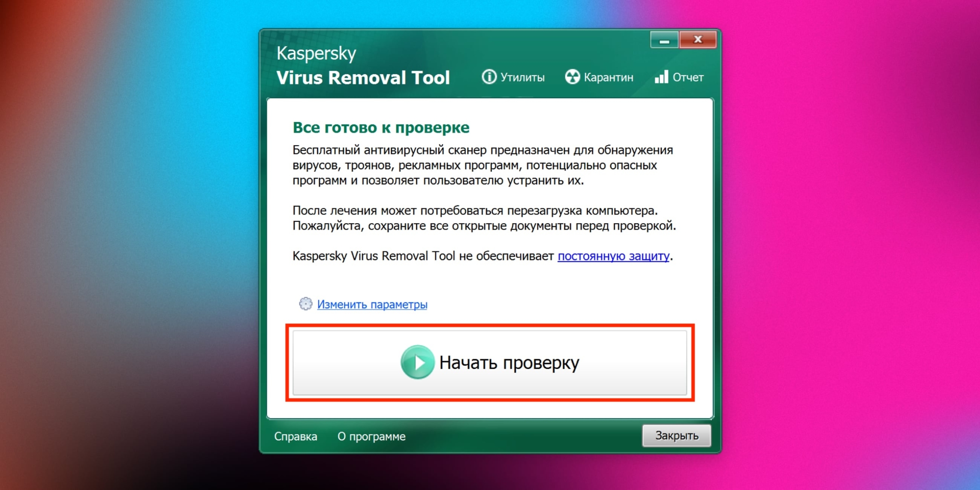The height and width of the screenshot is (490, 980).
Task: Start scan with Начать проверку button
Action: [490, 363]
